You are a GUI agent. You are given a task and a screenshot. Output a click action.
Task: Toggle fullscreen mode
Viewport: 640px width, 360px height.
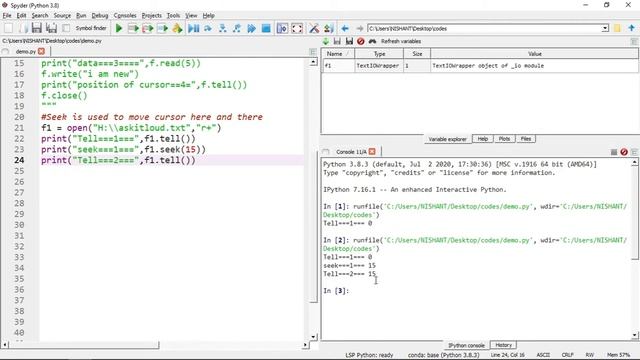(297, 28)
